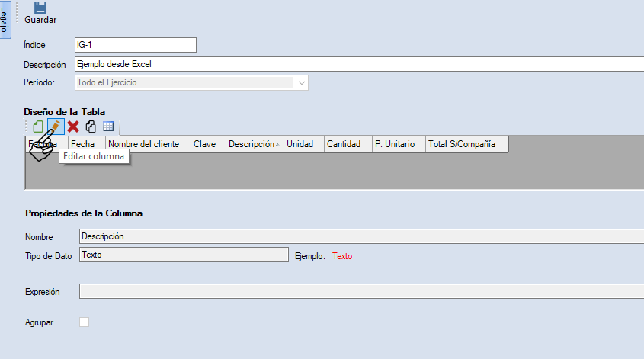Select the Nombre del cliente column header
This screenshot has height=359, width=644.
148,144
